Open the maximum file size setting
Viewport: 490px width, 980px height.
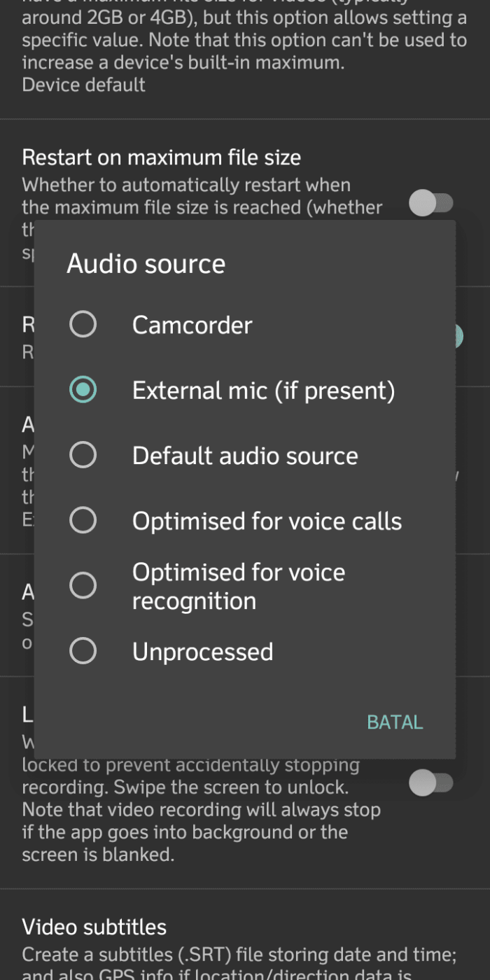tap(245, 42)
